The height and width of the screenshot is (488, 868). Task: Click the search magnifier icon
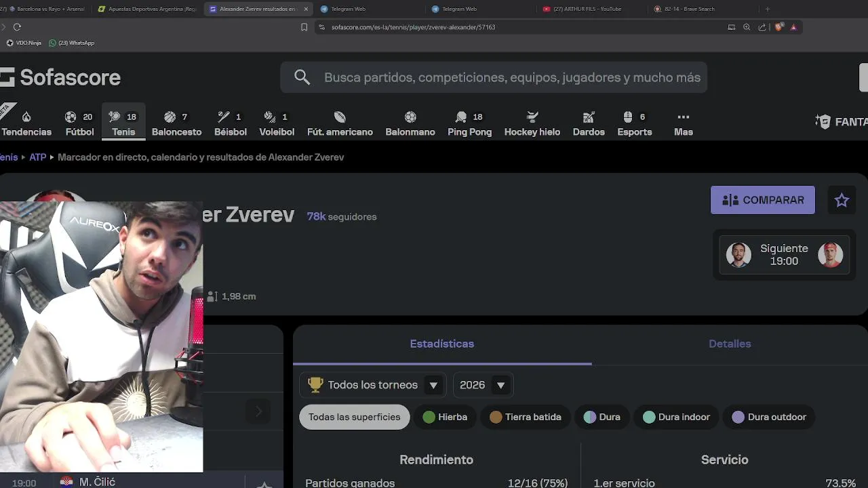(x=302, y=77)
